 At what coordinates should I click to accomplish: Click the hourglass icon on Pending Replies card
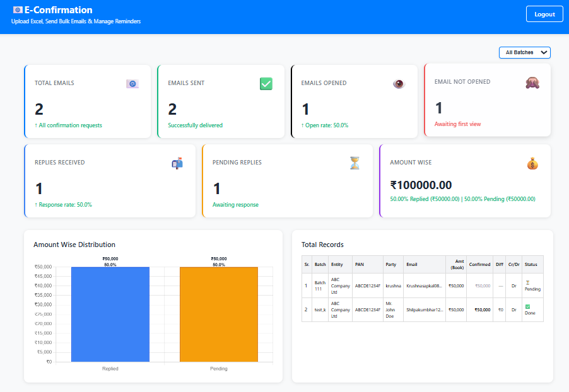pyautogui.click(x=355, y=163)
